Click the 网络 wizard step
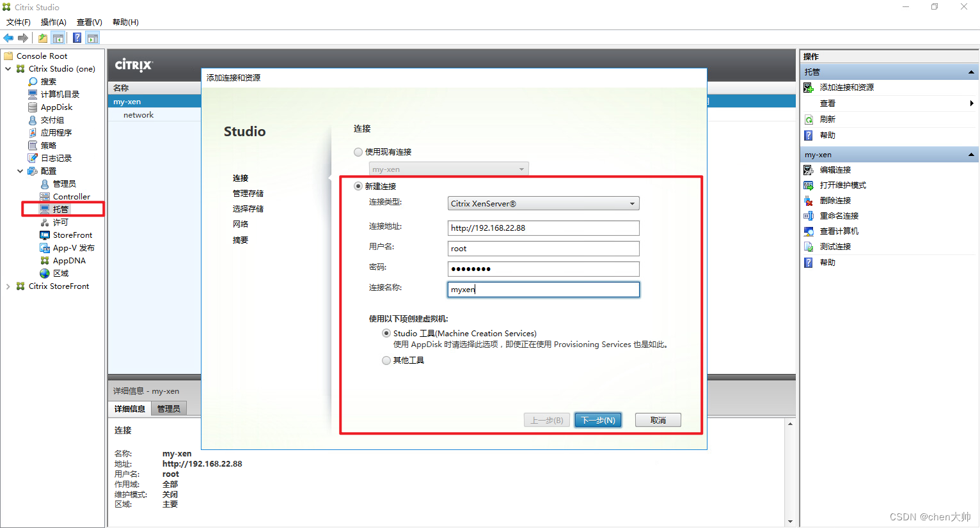This screenshot has width=980, height=528. [x=241, y=224]
